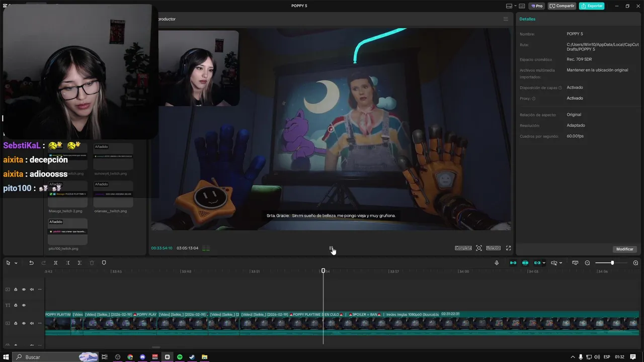The width and height of the screenshot is (644, 362).
Task: Toggle main track magnet
Action: (513, 263)
